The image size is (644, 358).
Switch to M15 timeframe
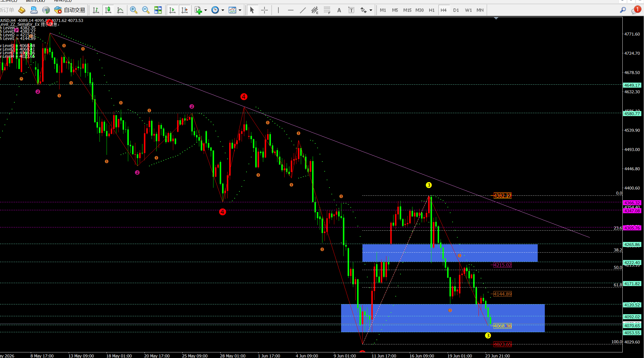tap(407, 10)
